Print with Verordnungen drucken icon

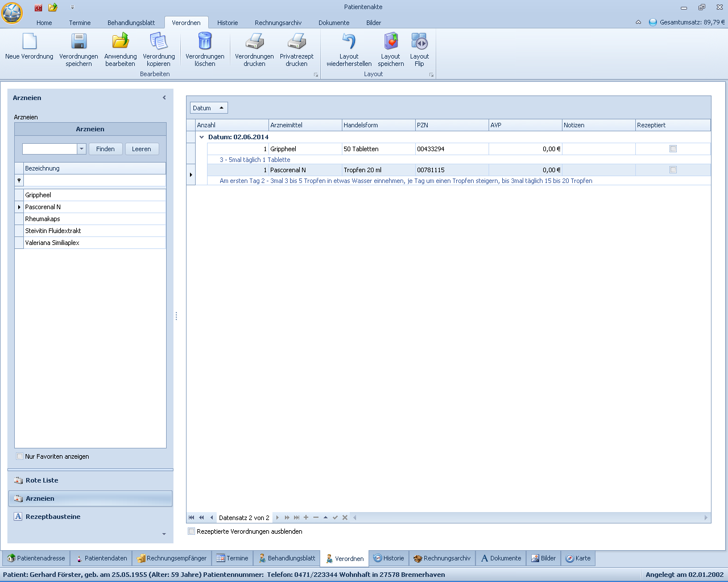tap(254, 42)
